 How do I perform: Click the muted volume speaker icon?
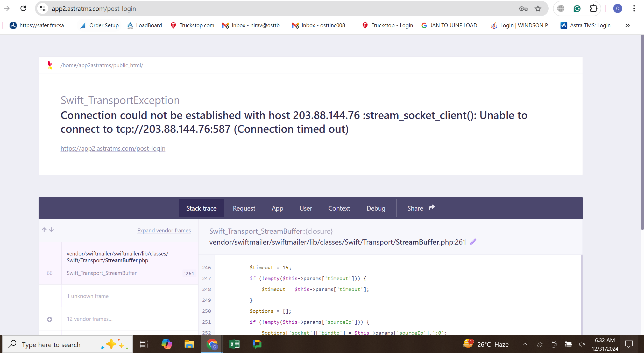click(582, 344)
